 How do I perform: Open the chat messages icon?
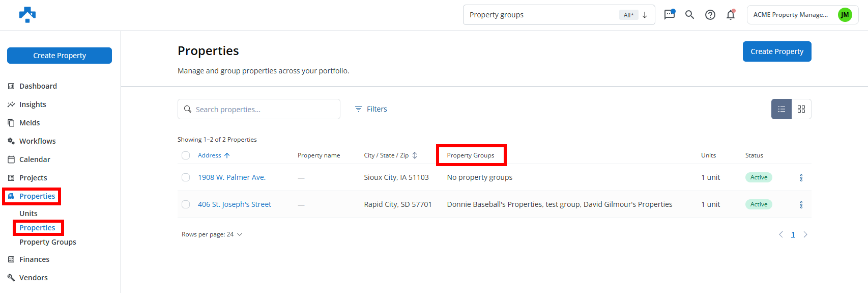coord(670,15)
